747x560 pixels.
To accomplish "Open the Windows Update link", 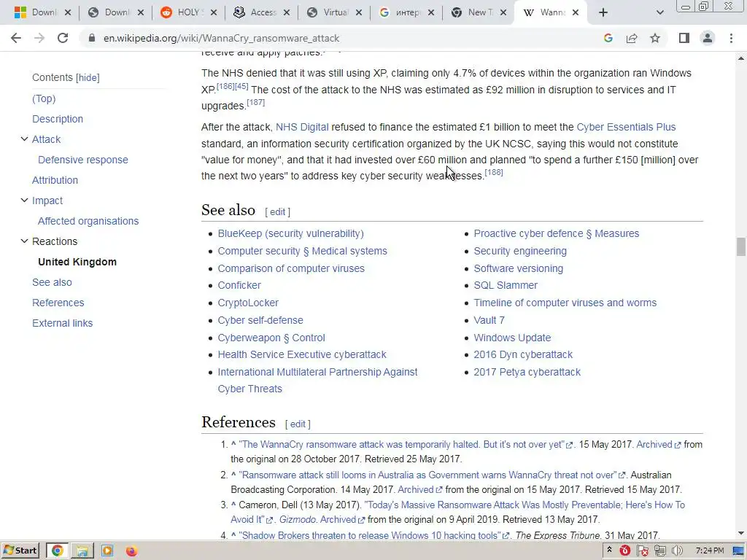I will (512, 338).
